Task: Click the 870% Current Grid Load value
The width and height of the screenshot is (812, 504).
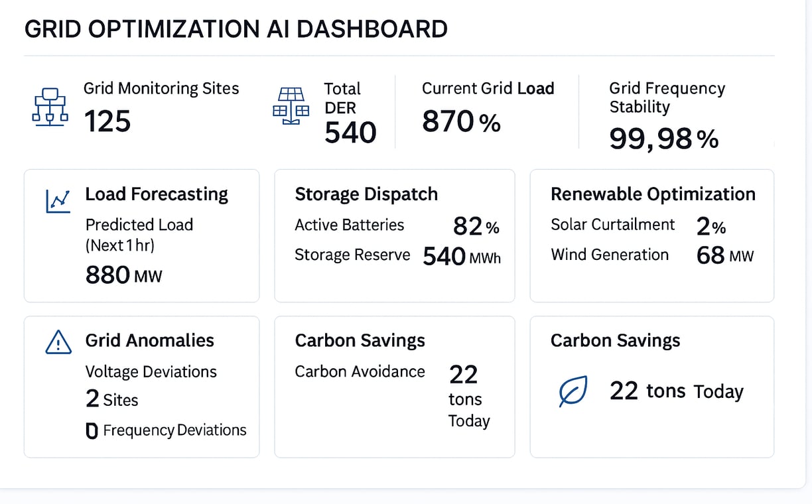Action: point(461,122)
